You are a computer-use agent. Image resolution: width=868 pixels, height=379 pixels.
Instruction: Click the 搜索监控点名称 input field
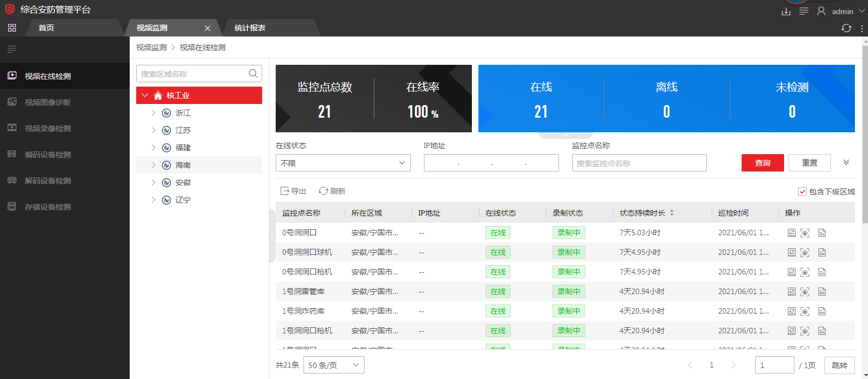[639, 163]
